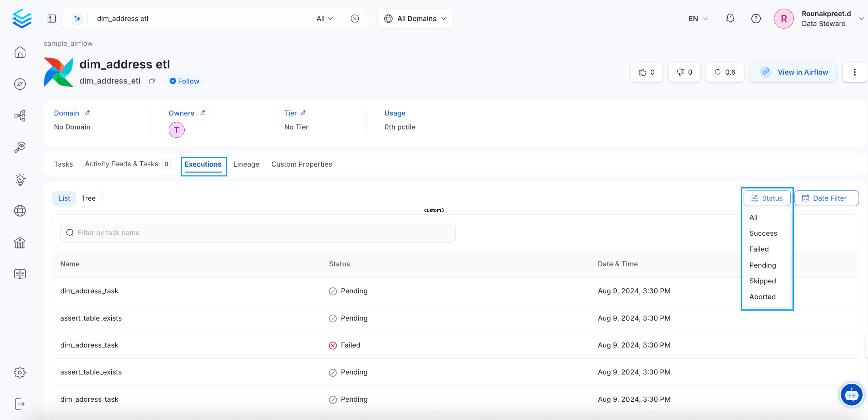Image resolution: width=868 pixels, height=420 pixels.
Task: Click the notifications bell icon
Action: click(x=730, y=18)
